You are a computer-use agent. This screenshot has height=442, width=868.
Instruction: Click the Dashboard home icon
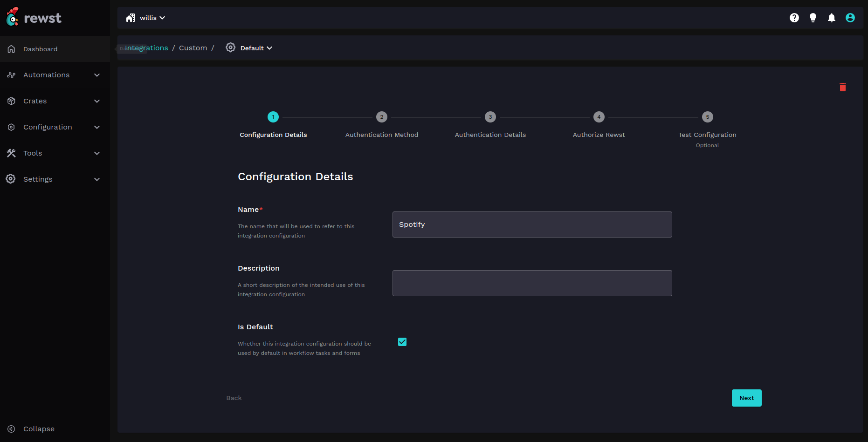(x=11, y=49)
